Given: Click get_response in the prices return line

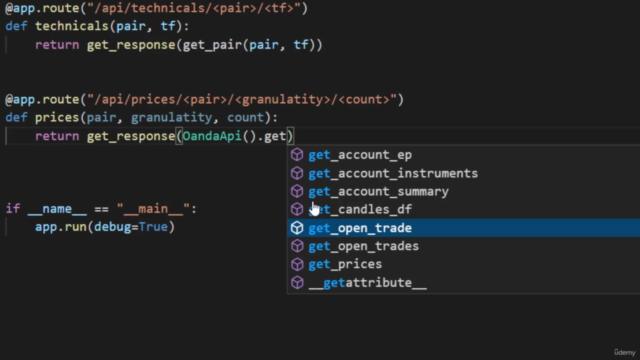Looking at the screenshot, I should tap(131, 136).
